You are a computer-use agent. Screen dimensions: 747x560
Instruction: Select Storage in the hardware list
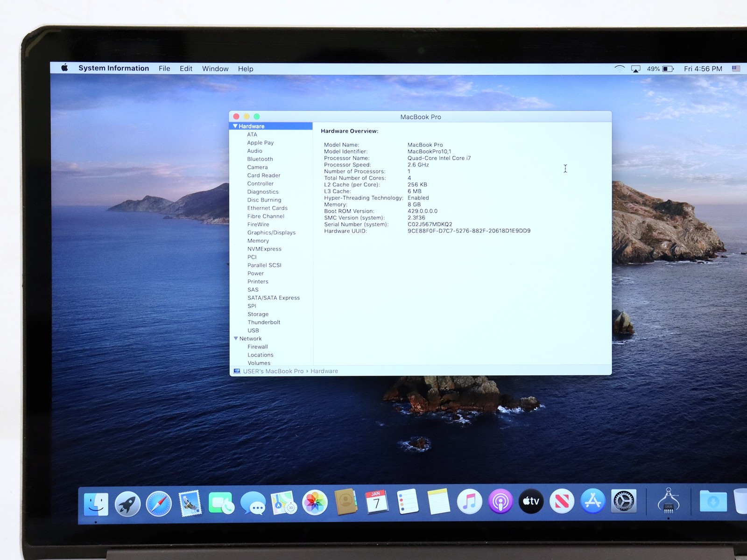tap(258, 314)
